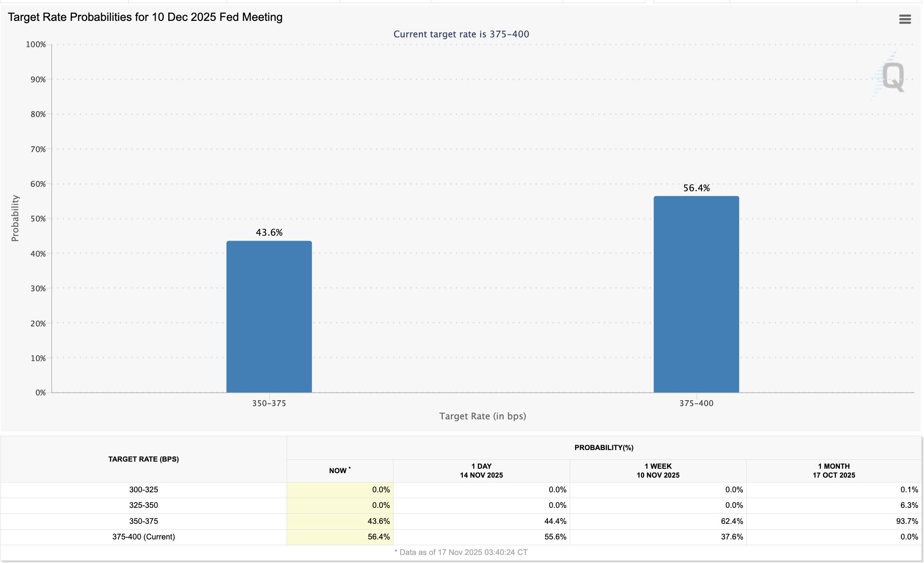Viewport: 924px width, 563px height.
Task: Click the 1 DAY 14 NOV 2025 header
Action: click(x=481, y=471)
